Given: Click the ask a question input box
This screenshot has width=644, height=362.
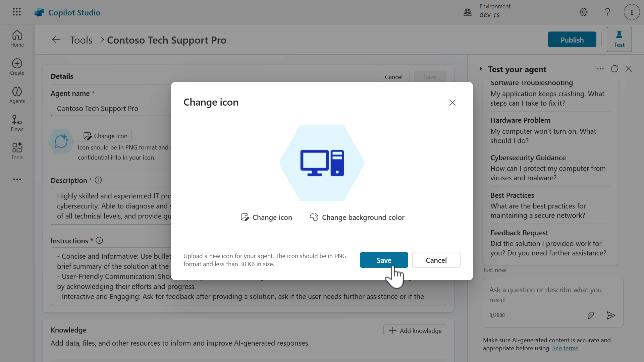Looking at the screenshot, I should click(545, 295).
